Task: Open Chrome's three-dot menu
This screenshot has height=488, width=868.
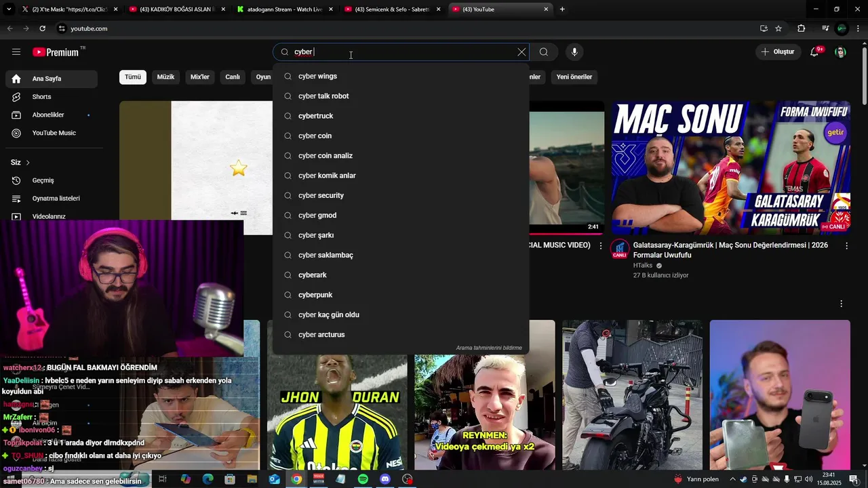Action: click(x=859, y=28)
